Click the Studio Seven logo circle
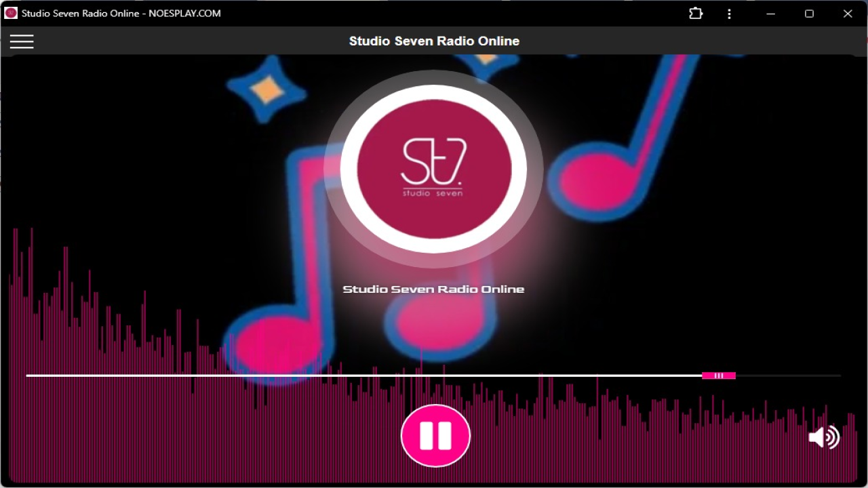 434,169
